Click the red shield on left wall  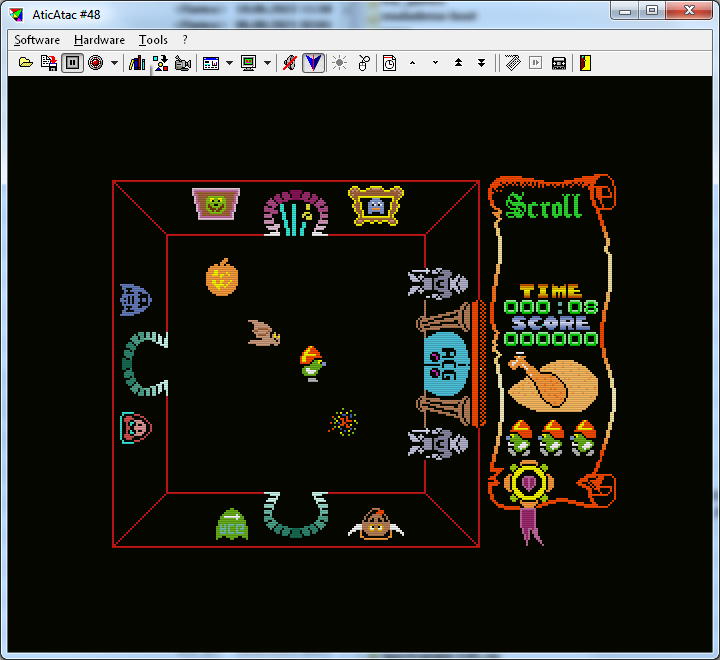pos(136,428)
